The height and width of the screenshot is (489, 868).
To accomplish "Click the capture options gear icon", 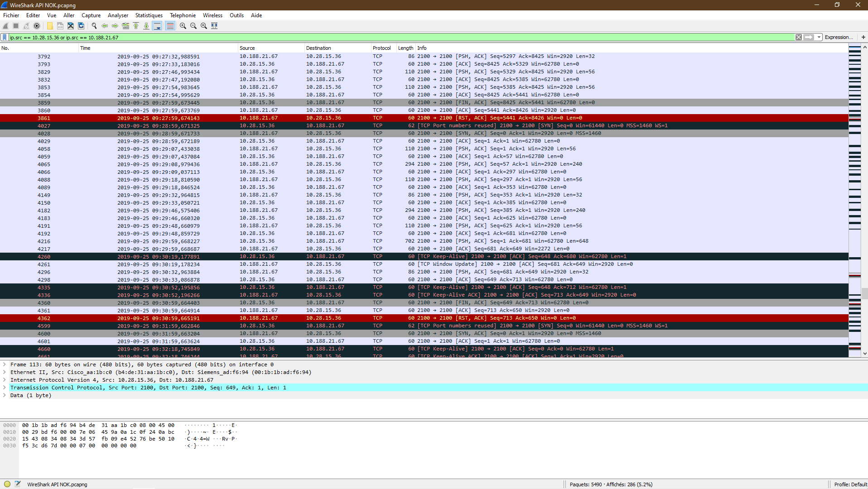I will [x=37, y=26].
